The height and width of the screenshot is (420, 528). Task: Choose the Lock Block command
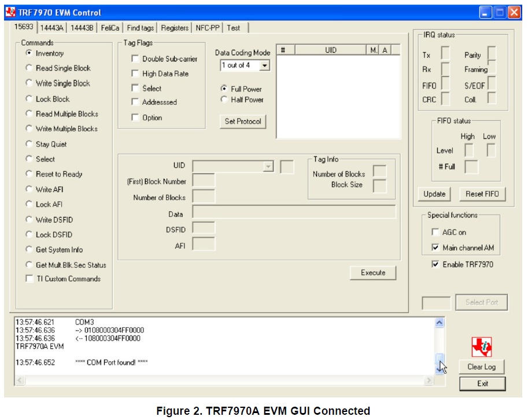[x=29, y=99]
